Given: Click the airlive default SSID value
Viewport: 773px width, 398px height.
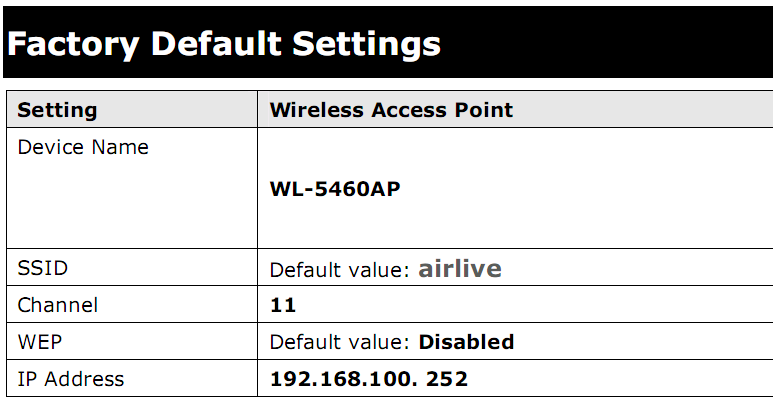Looking at the screenshot, I should (x=460, y=269).
